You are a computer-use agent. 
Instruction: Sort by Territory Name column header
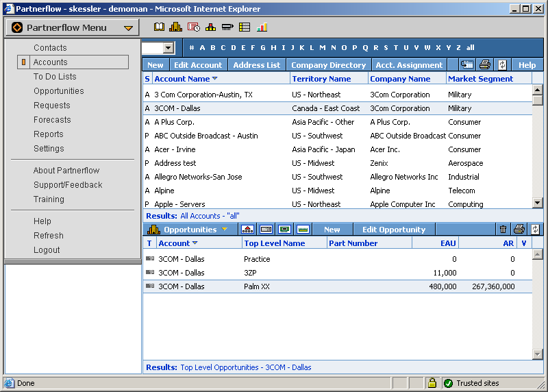(x=321, y=79)
